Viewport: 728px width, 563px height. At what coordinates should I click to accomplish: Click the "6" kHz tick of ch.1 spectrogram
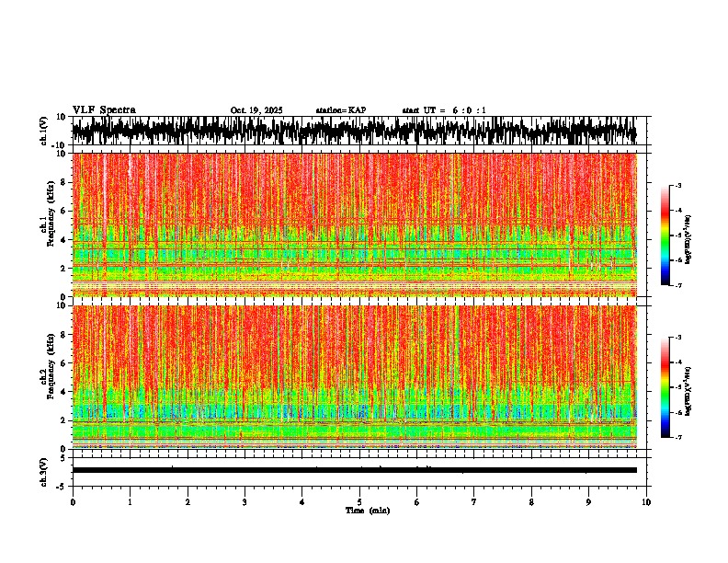coord(63,211)
